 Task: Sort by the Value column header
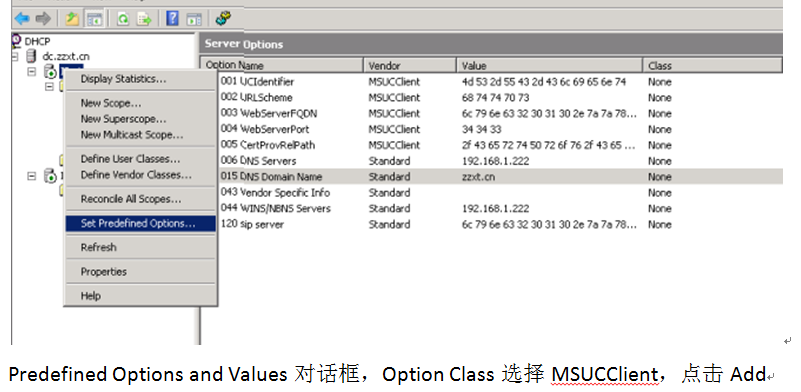(550, 65)
